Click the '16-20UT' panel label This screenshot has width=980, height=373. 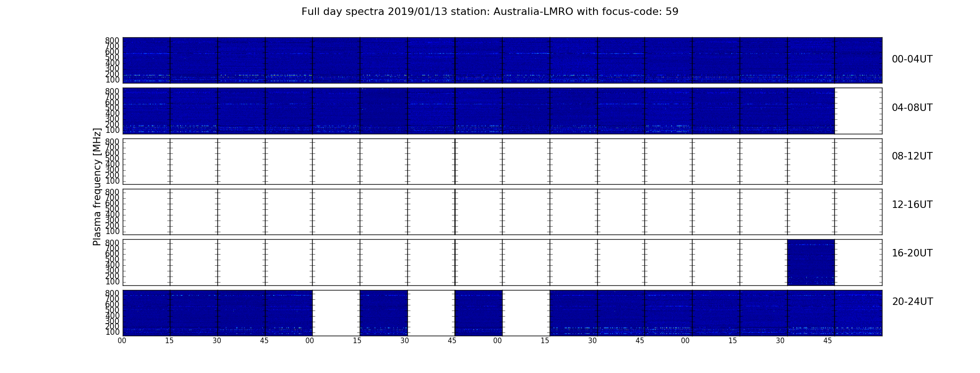(912, 253)
